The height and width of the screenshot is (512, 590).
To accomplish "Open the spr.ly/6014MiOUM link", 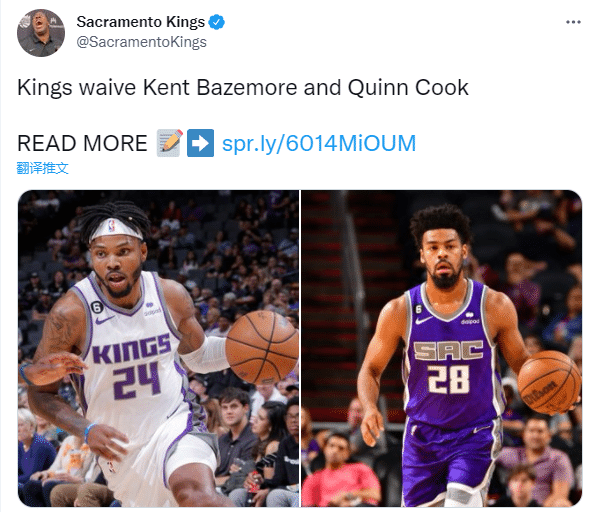I will tap(319, 143).
